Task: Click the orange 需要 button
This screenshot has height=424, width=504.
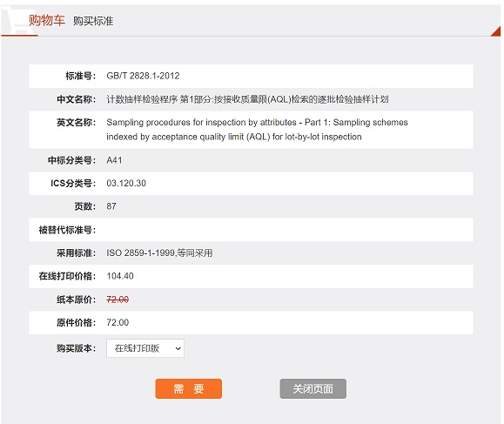Action: (x=189, y=388)
